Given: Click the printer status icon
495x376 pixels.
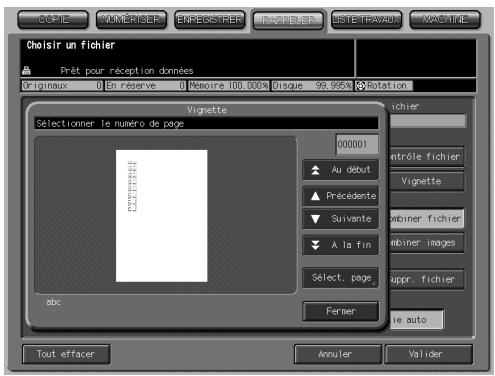Looking at the screenshot, I should click(26, 71).
